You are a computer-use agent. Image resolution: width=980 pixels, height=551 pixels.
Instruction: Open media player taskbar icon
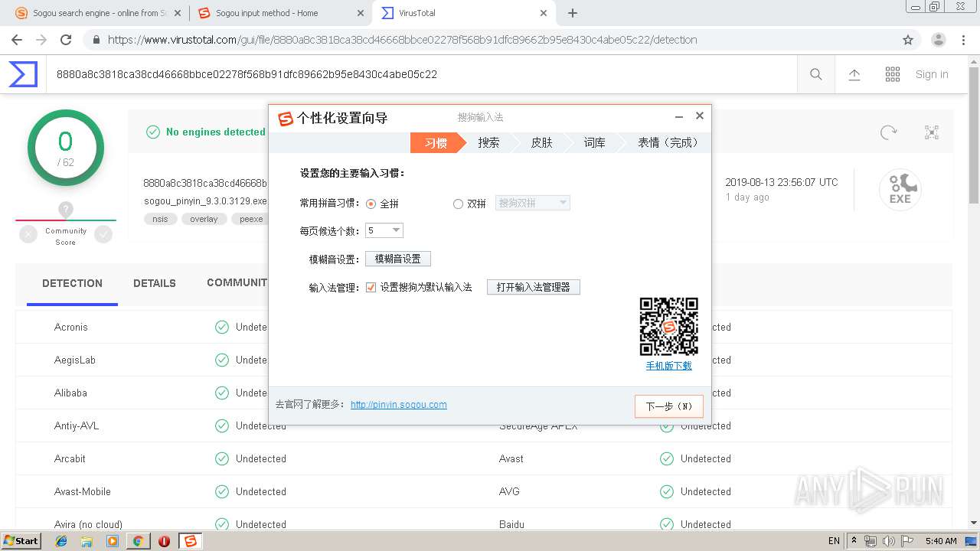pos(113,541)
